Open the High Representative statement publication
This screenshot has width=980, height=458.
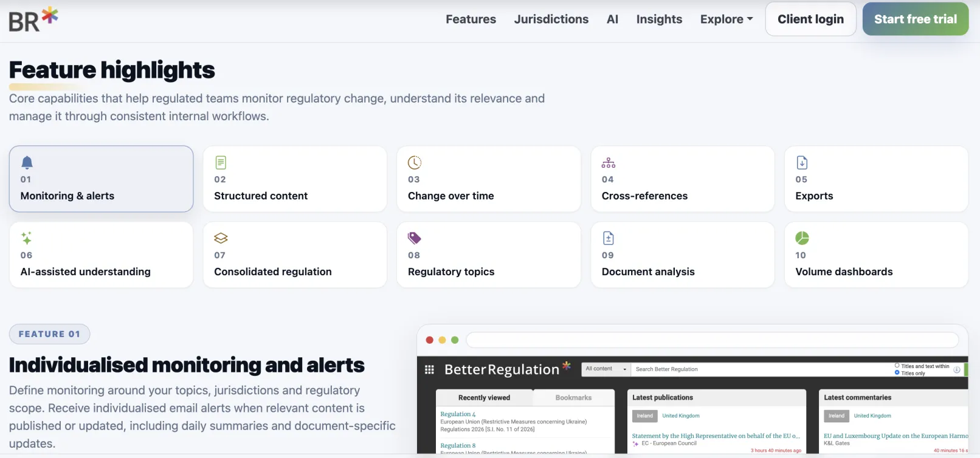(716, 436)
